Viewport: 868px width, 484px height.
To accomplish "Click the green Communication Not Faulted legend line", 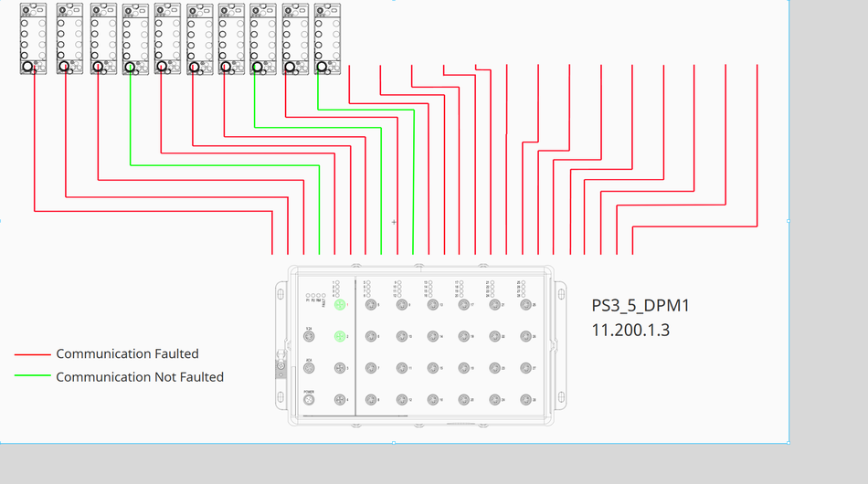I will (x=32, y=376).
